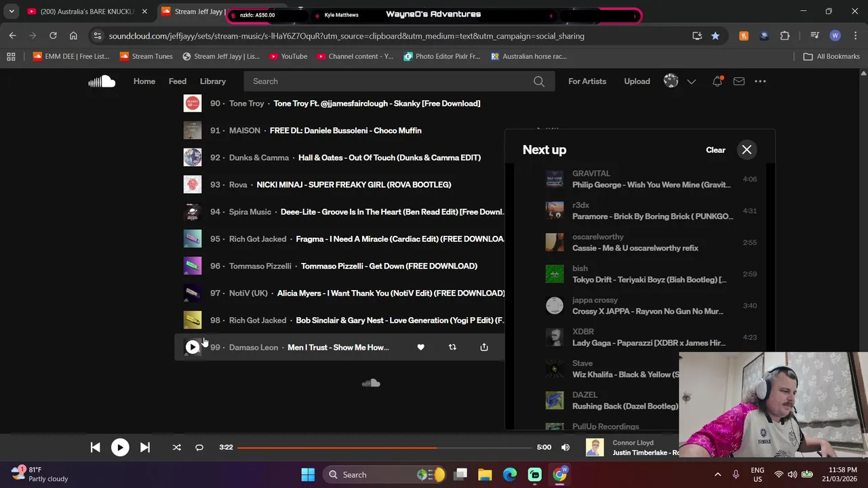Image resolution: width=868 pixels, height=488 pixels.
Task: Repost track 99 using the repost icon
Action: (x=452, y=347)
